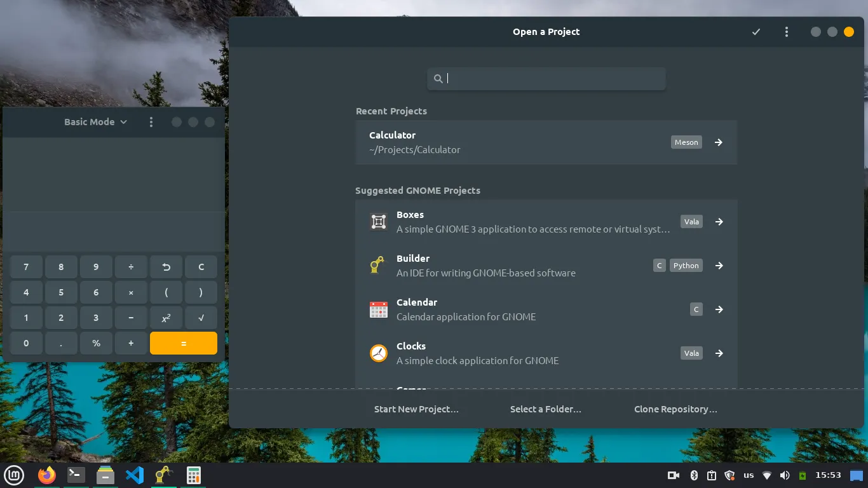Focus the project search field
The width and height of the screenshot is (868, 488).
click(x=546, y=79)
